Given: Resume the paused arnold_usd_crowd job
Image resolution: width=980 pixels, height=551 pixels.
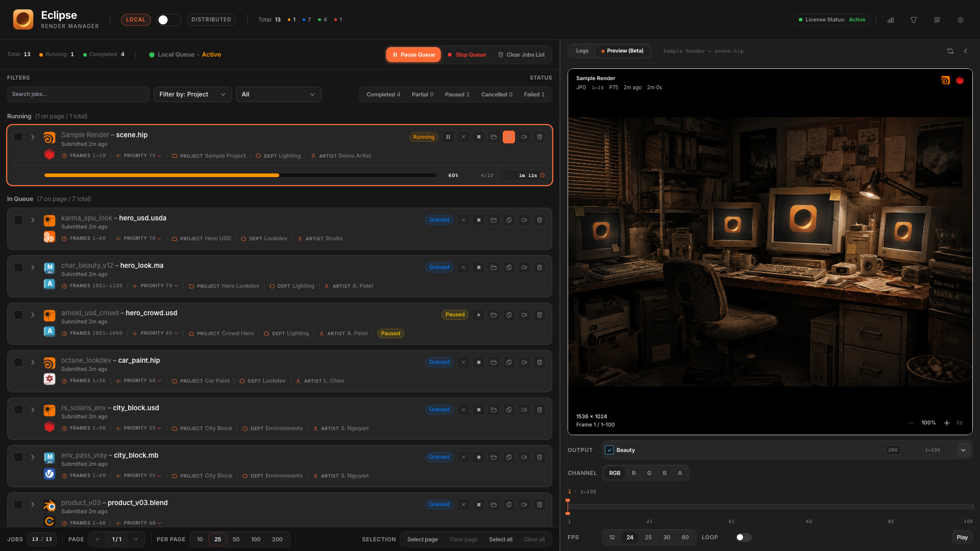Looking at the screenshot, I should (479, 315).
